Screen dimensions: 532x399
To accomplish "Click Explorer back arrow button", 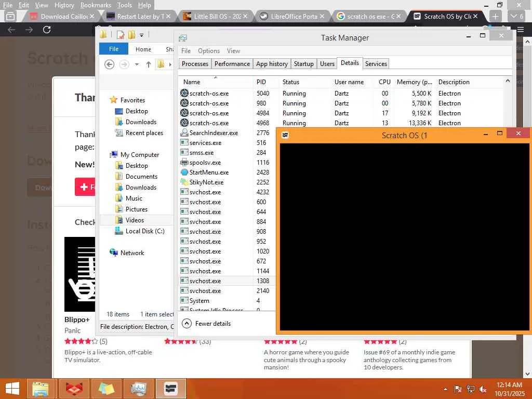I will pyautogui.click(x=109, y=64).
